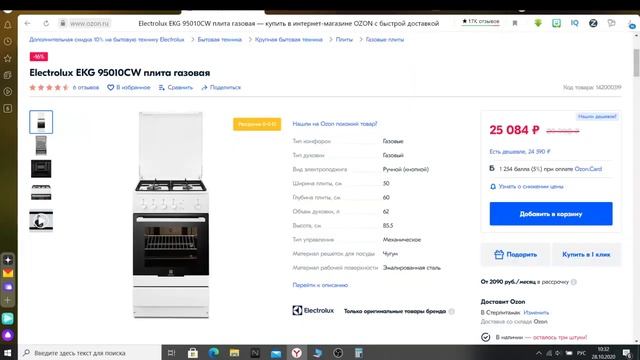This screenshot has width=640, height=360.
Task: Select first stove thumbnail image
Action: pyautogui.click(x=41, y=122)
